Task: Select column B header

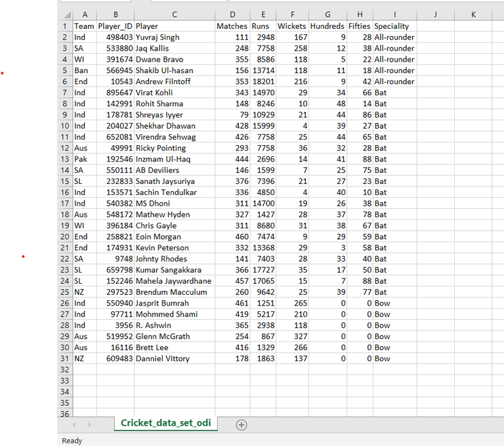Action: [115, 14]
